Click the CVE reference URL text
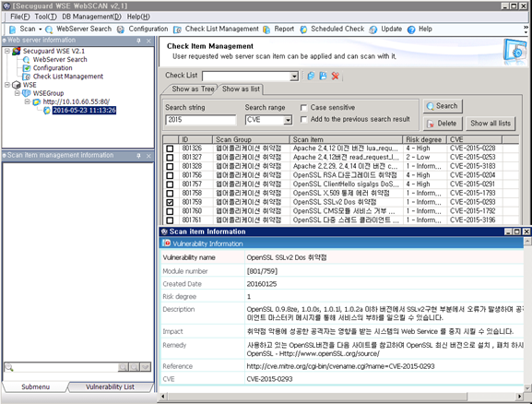Viewport: 532px width, 404px height. pos(340,366)
